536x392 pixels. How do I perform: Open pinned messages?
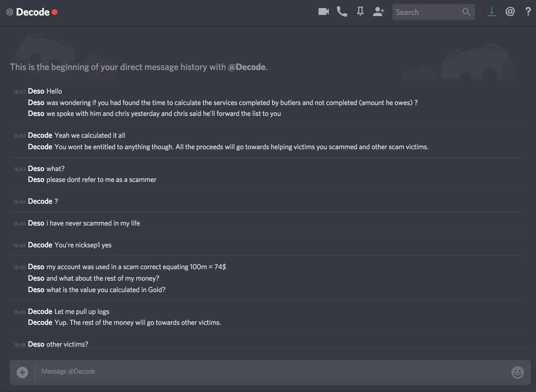360,12
